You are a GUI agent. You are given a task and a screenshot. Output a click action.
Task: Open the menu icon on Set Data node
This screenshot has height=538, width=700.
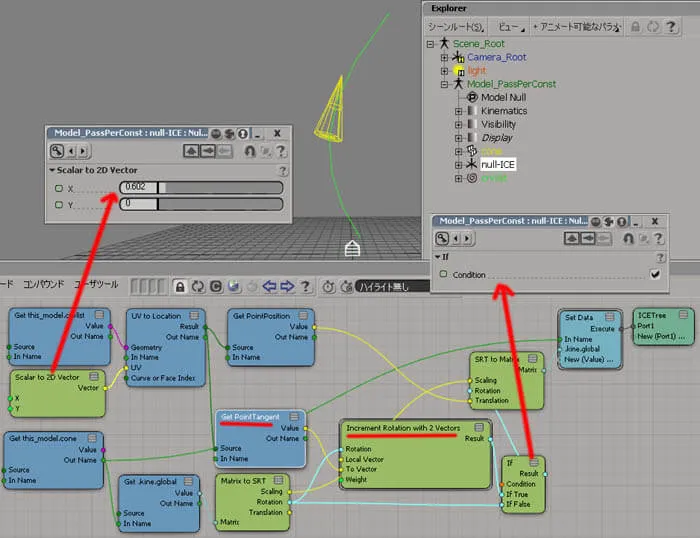(609, 317)
